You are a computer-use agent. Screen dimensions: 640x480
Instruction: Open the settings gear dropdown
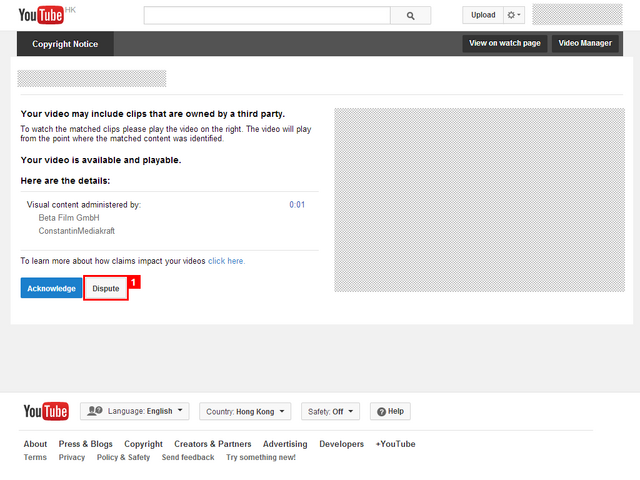click(513, 15)
